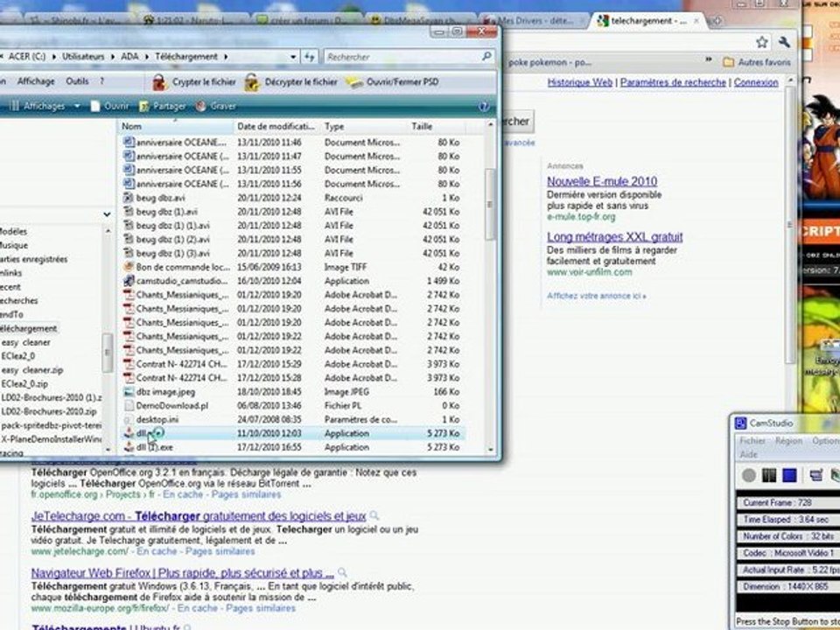Open the question mark help menu
Screen dimensions: 840x630
tap(101, 81)
